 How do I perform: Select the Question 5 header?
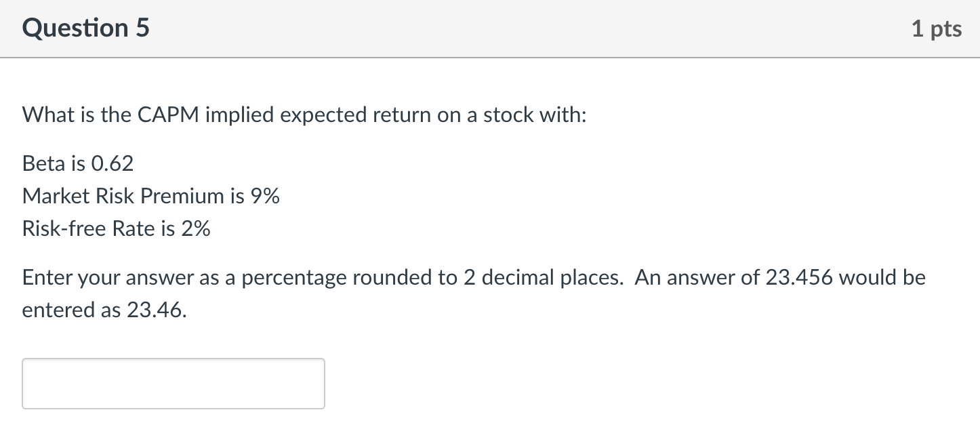pos(85,28)
